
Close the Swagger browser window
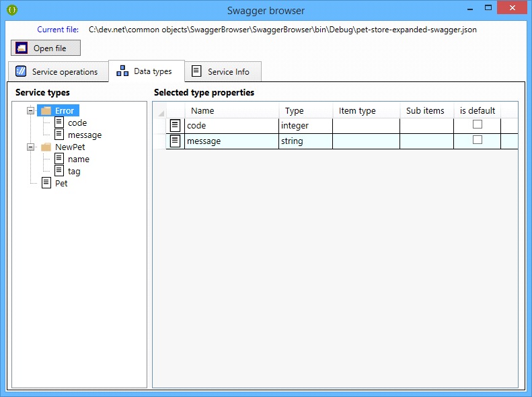coord(512,7)
